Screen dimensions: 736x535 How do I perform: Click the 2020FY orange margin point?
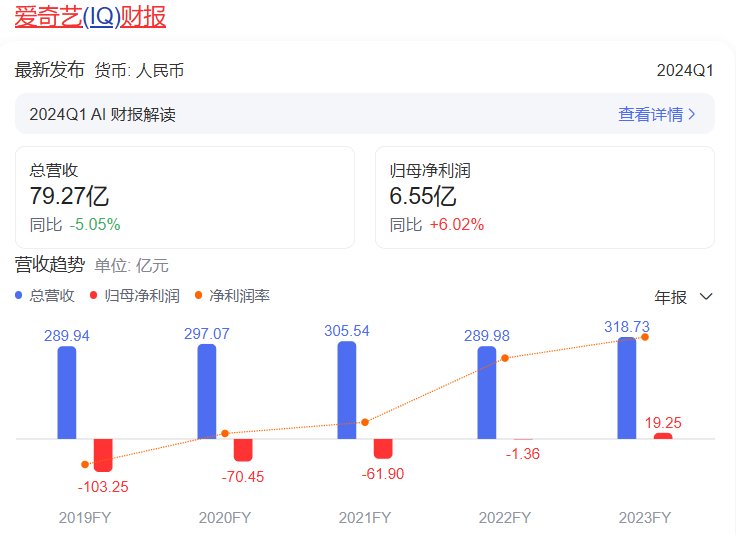point(225,433)
